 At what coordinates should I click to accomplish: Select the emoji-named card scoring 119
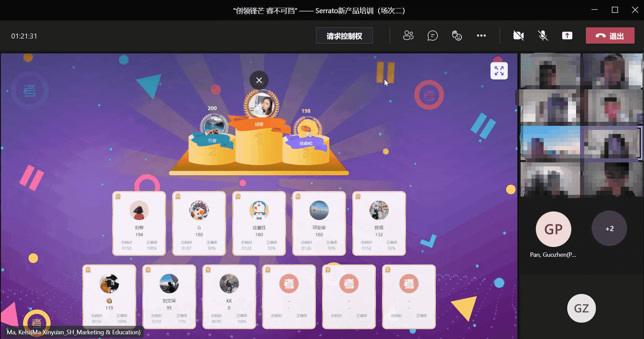[109, 297]
